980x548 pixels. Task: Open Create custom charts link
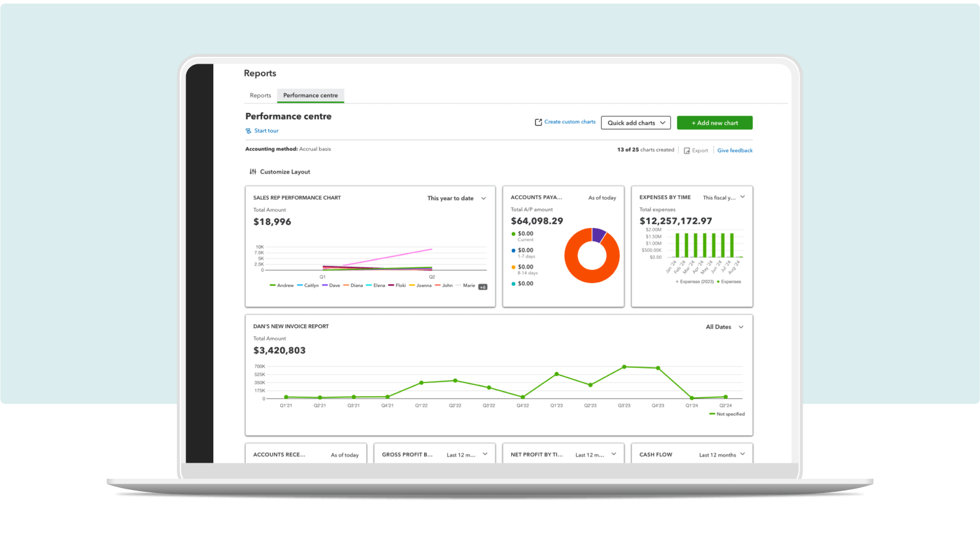(570, 122)
